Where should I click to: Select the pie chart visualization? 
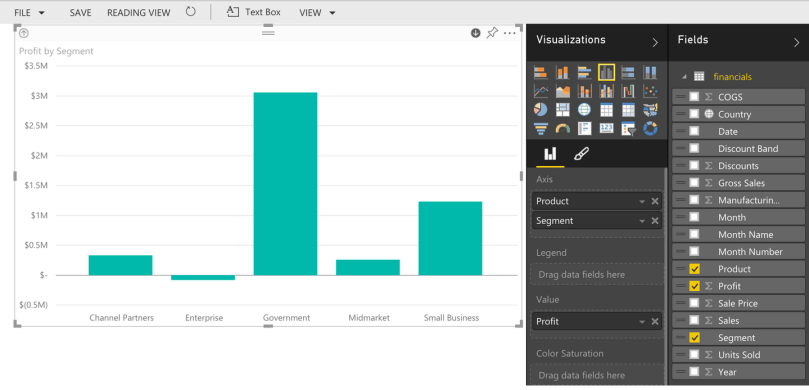[540, 109]
